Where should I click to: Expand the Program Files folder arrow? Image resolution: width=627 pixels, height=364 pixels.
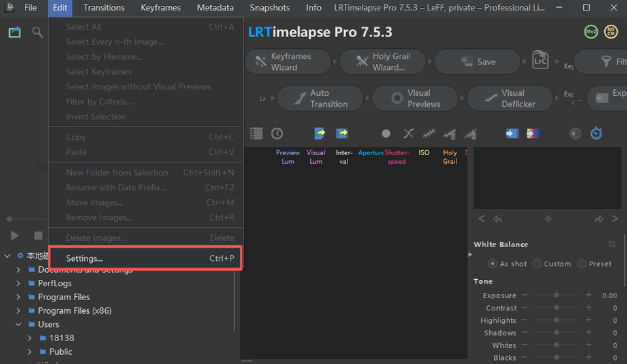pos(18,297)
